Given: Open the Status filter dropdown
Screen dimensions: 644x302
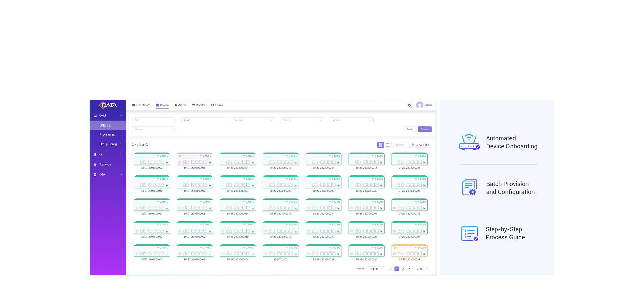Looking at the screenshot, I should [154, 129].
